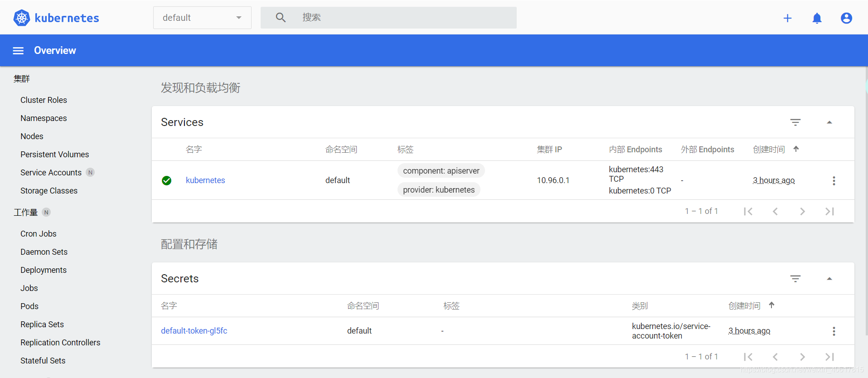Click the 创建时间 header in Services table
The height and width of the screenshot is (378, 868).
[769, 150]
